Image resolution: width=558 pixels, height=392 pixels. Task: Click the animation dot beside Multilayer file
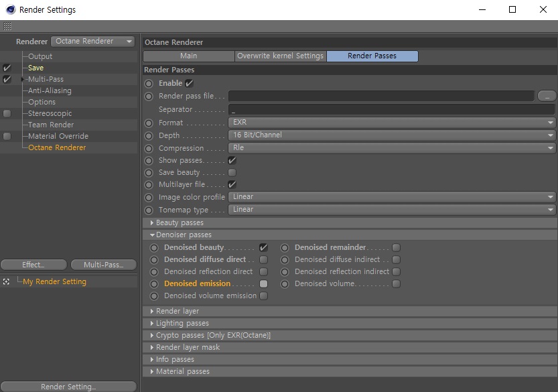[x=149, y=185]
